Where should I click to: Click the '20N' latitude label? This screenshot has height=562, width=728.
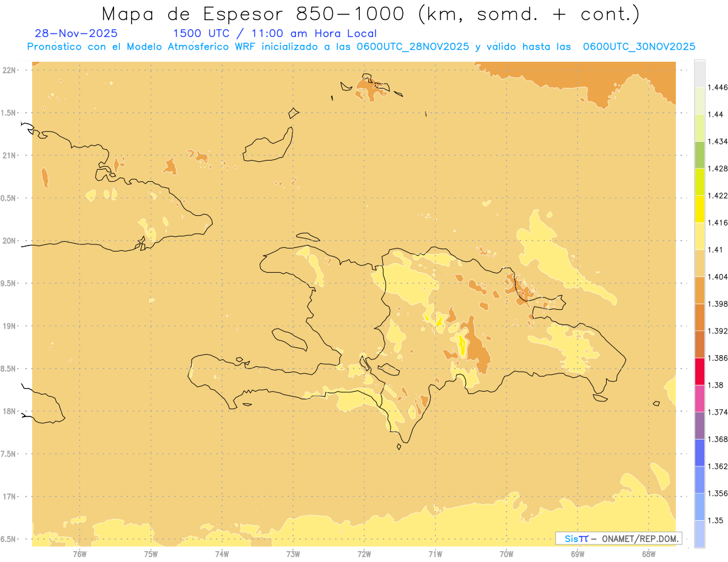pos(9,241)
